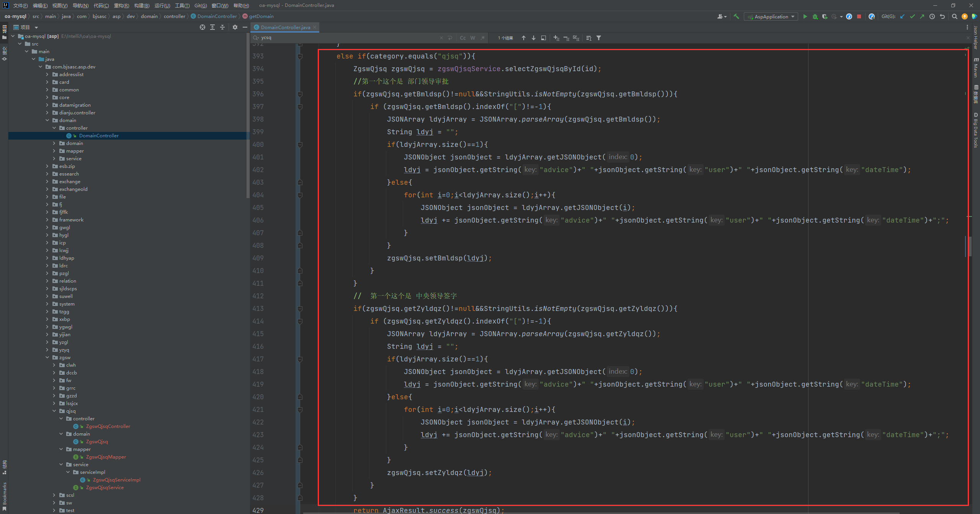
Task: Open ZgswQjsqController in project tree
Action: (108, 426)
